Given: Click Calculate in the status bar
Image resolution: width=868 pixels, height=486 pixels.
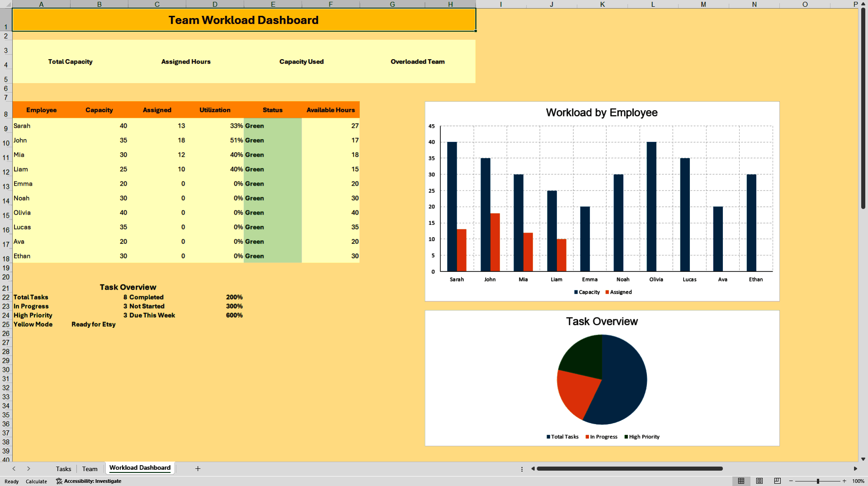Looking at the screenshot, I should pos(36,481).
